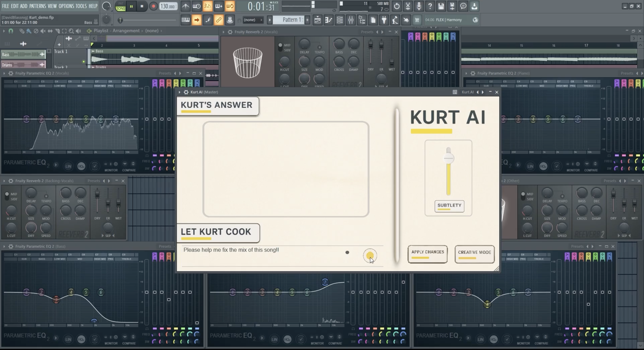Click the yellow send button in Kurt AI
Viewport: 644px width, 350px height.
pyautogui.click(x=370, y=255)
